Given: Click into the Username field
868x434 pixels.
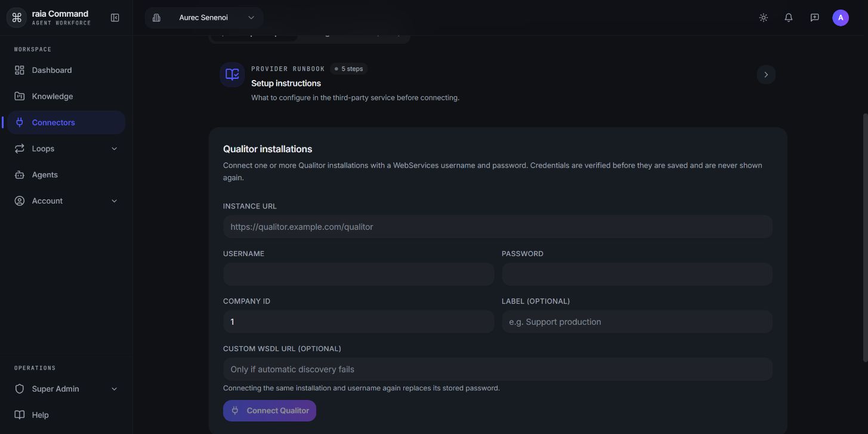Looking at the screenshot, I should coord(359,275).
